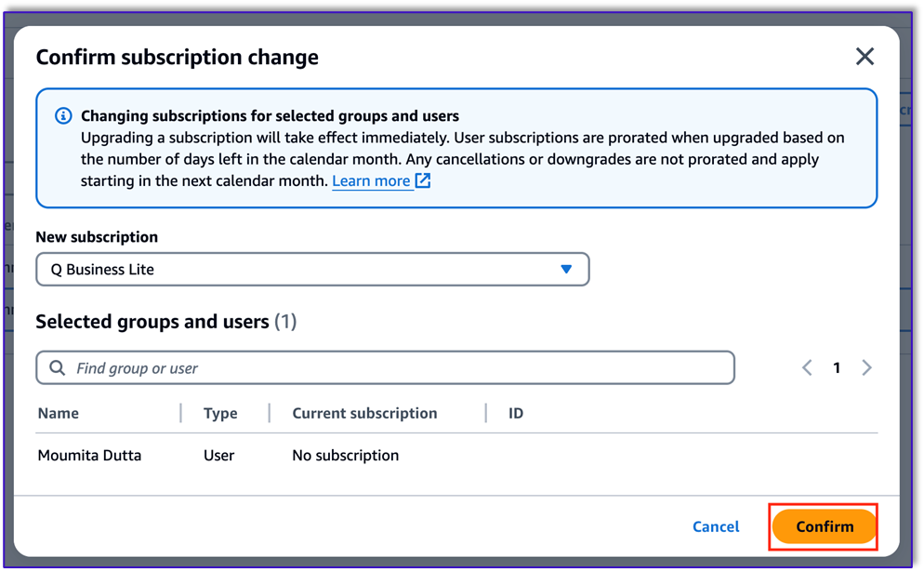Screen dimensions: 924x572
Task: Open the New subscription dropdown
Action: (x=312, y=269)
